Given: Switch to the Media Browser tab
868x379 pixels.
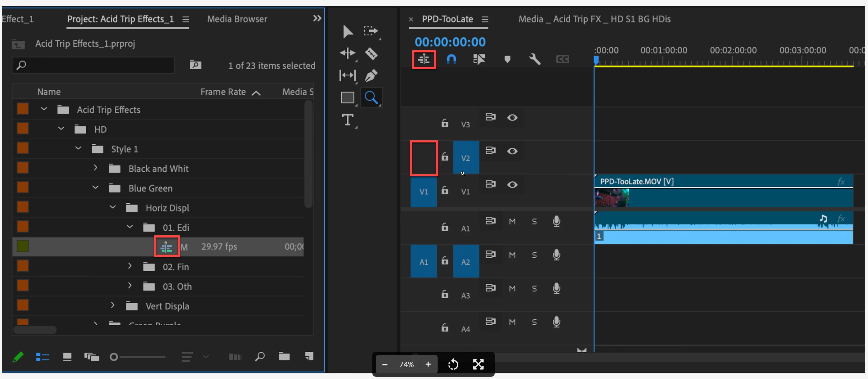Looking at the screenshot, I should 237,19.
